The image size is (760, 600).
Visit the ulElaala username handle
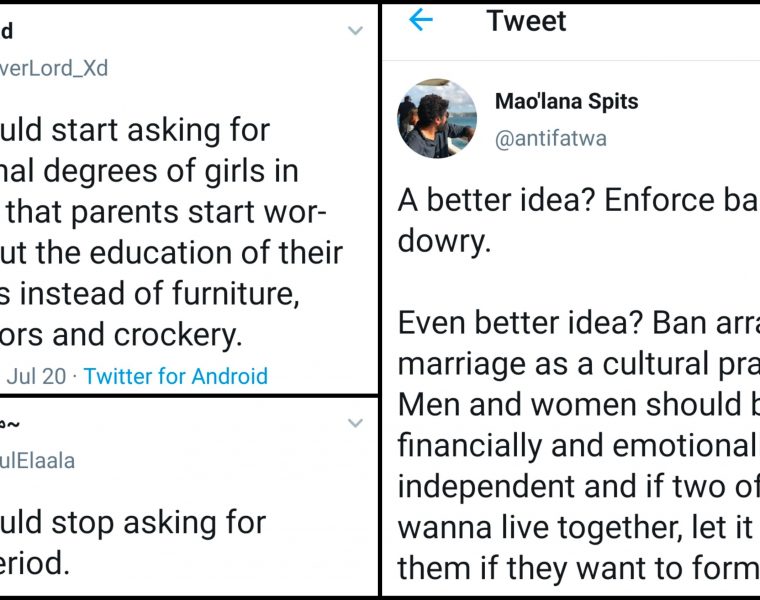point(38,461)
